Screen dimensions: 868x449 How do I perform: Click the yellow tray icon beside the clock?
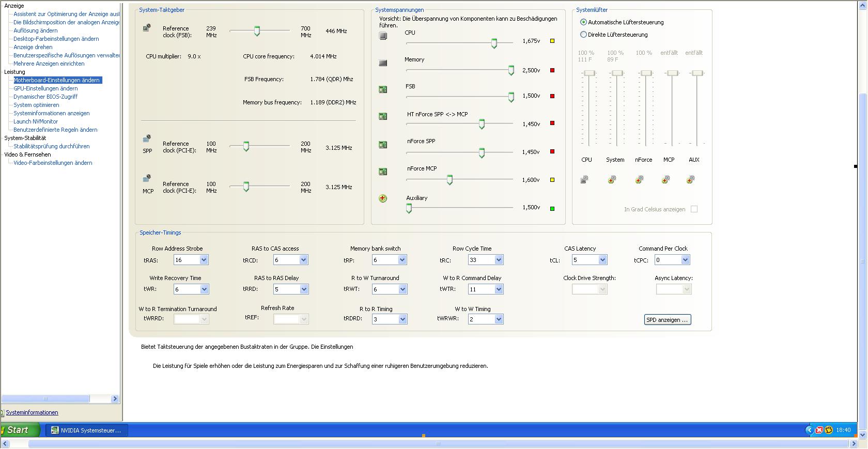coord(829,430)
